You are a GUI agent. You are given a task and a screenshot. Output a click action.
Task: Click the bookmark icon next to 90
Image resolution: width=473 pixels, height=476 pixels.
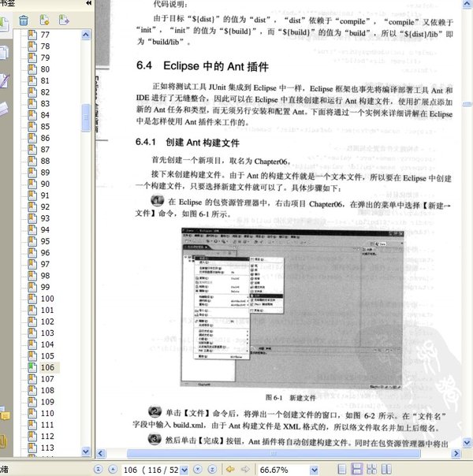pyautogui.click(x=32, y=184)
